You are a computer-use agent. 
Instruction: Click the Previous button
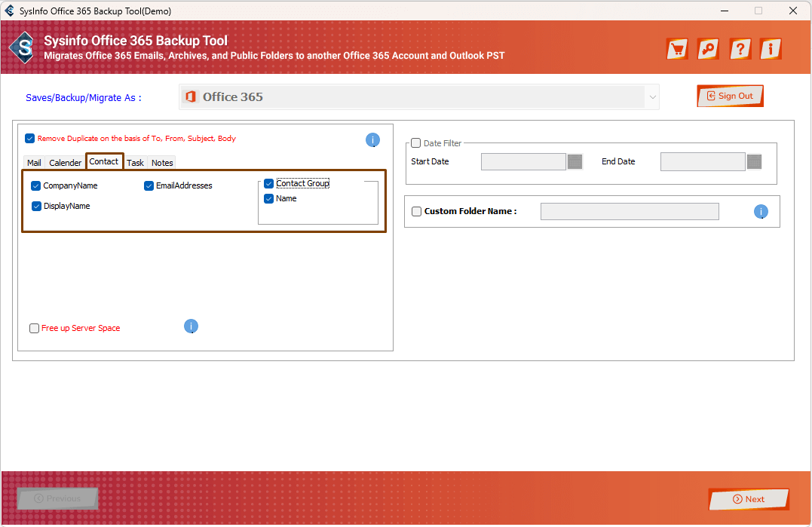57,498
